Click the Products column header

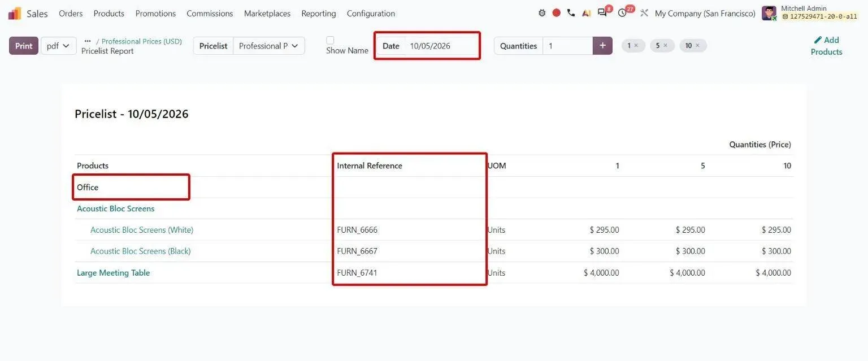click(93, 166)
